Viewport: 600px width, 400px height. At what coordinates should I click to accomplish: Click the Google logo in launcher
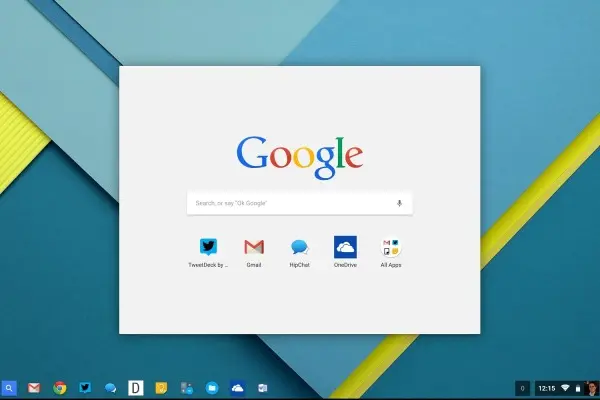(x=300, y=157)
